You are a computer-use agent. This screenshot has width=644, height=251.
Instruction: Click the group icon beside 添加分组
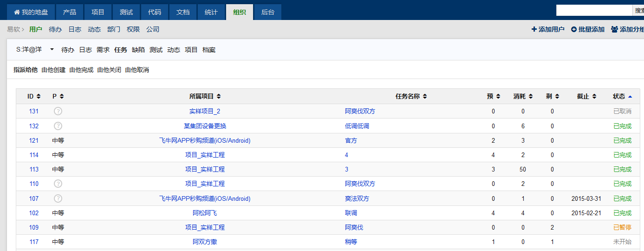tap(614, 29)
